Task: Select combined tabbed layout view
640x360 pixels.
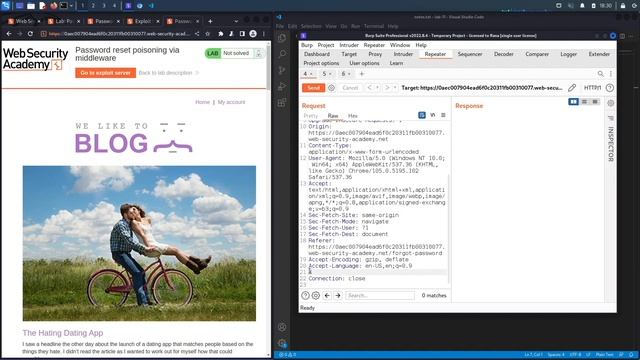Action: (595, 102)
